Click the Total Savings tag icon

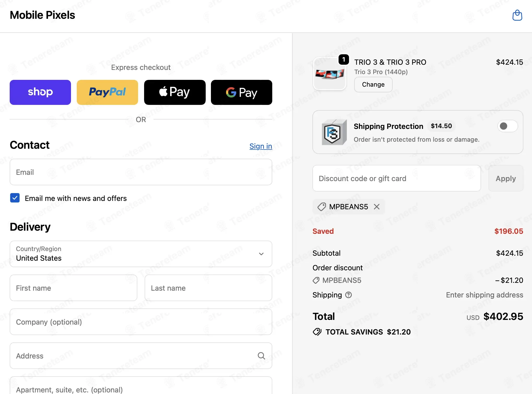point(317,332)
